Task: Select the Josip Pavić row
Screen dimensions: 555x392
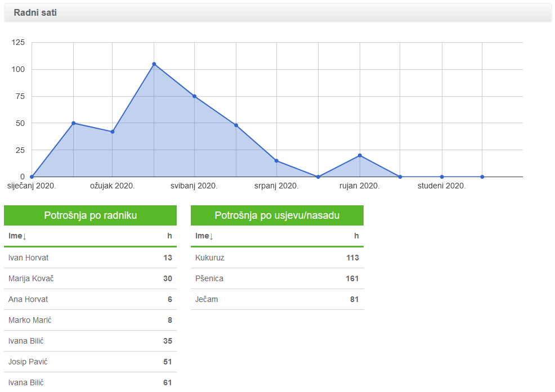Action: point(90,362)
